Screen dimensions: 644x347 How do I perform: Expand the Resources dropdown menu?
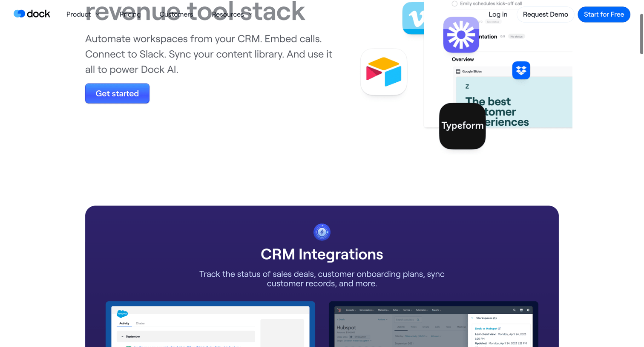[x=232, y=14]
